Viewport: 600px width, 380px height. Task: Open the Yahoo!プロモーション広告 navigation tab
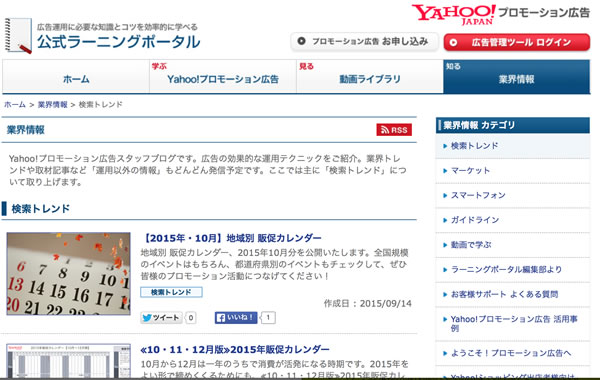coord(223,77)
